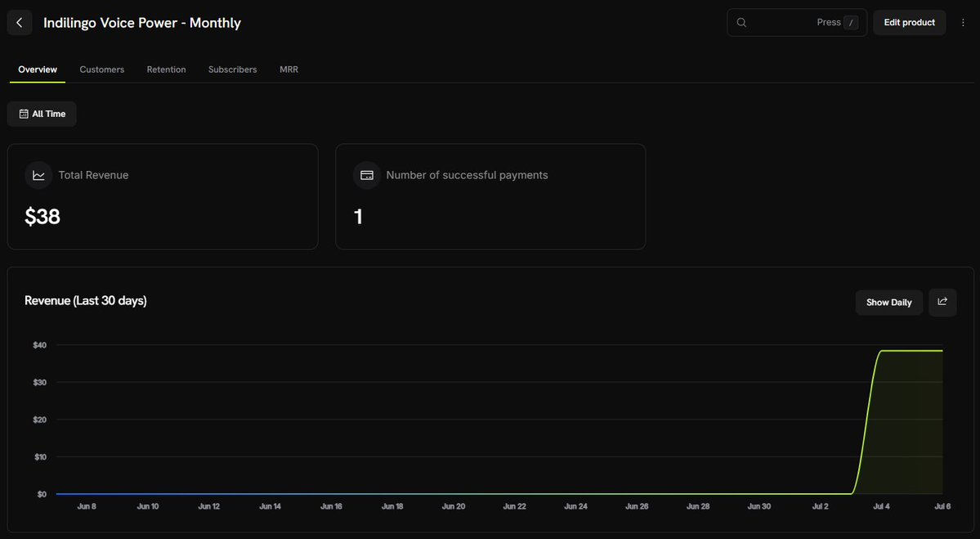Click the Jun 14 axis date
This screenshot has height=539, width=980.
[x=271, y=506]
